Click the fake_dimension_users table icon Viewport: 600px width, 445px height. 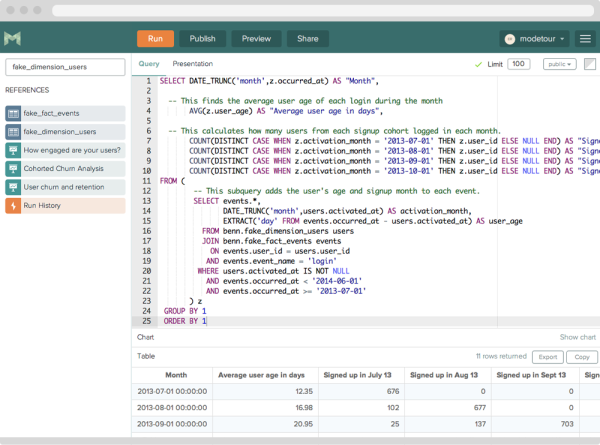(x=13, y=132)
